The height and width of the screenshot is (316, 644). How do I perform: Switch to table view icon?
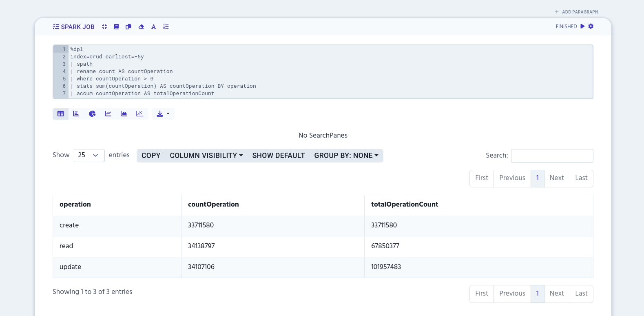(x=60, y=114)
